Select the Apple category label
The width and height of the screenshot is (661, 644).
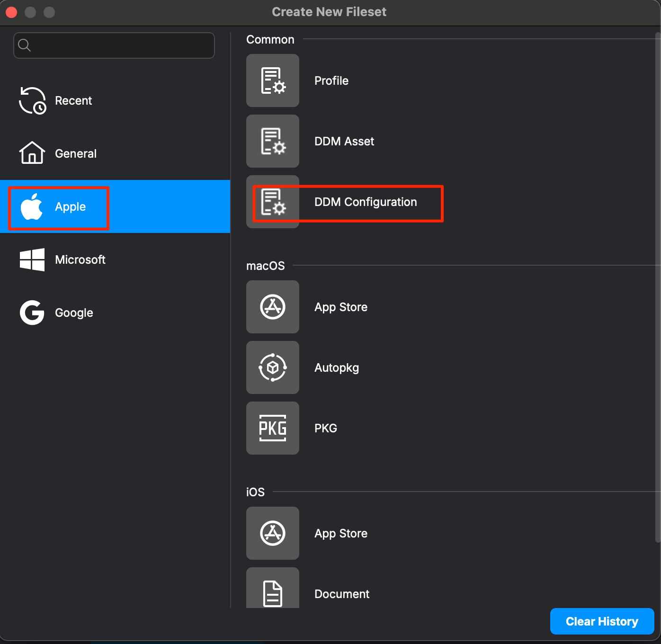71,206
